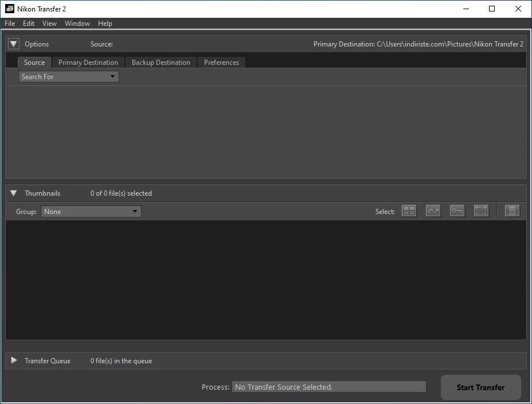Maximize the Nikon Transfer 2 window
532x404 pixels.
pyautogui.click(x=492, y=9)
